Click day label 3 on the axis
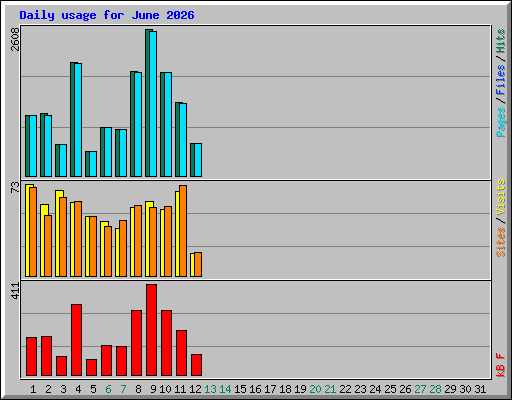This screenshot has width=512, height=400. click(x=63, y=389)
